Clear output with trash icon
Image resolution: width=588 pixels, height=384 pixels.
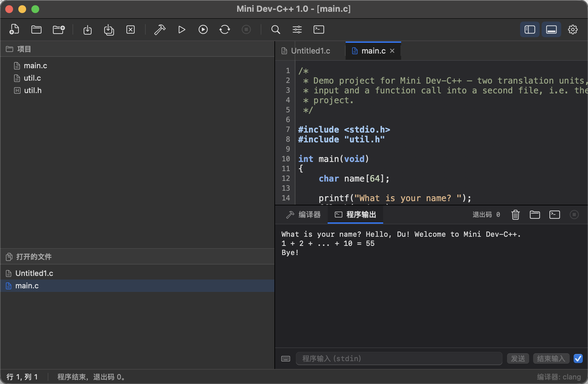515,215
